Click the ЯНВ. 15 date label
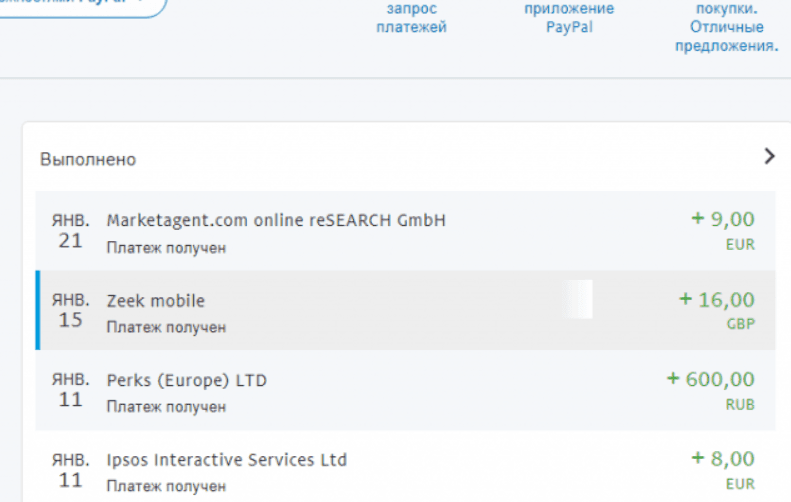 pyautogui.click(x=70, y=310)
